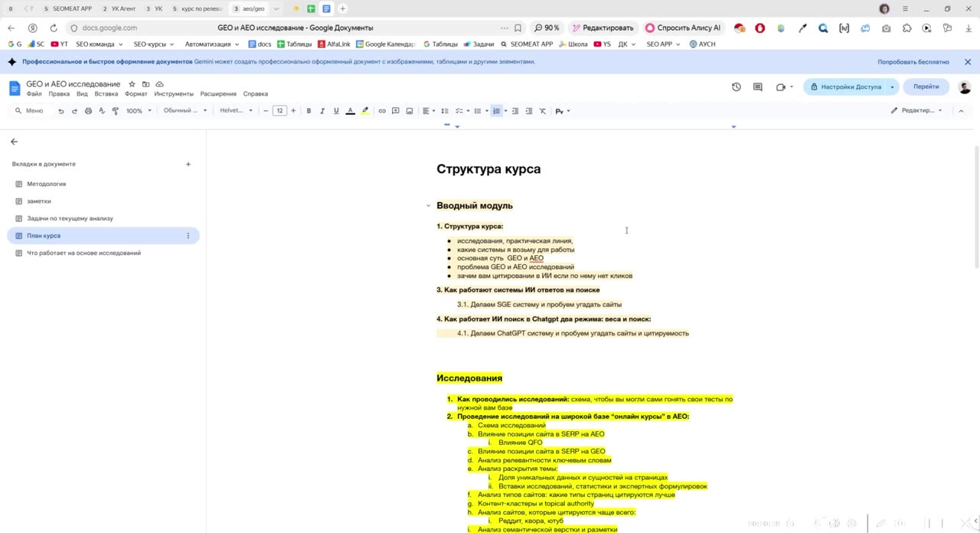
Task: Open the 'Формат' menu
Action: (136, 94)
